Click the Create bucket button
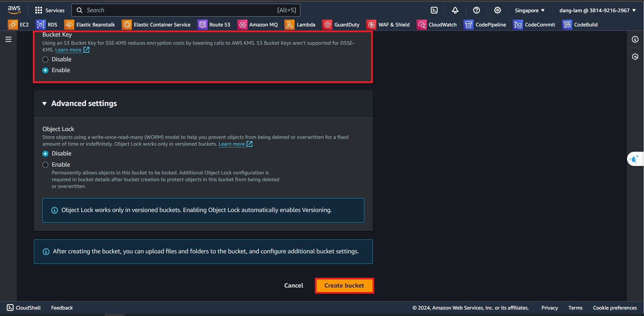644x316 pixels. pos(344,286)
